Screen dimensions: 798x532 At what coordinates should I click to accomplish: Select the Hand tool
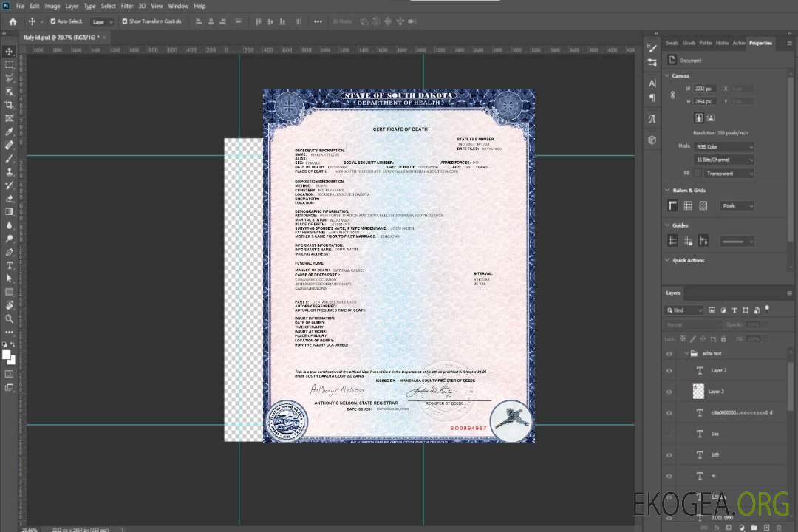9,305
